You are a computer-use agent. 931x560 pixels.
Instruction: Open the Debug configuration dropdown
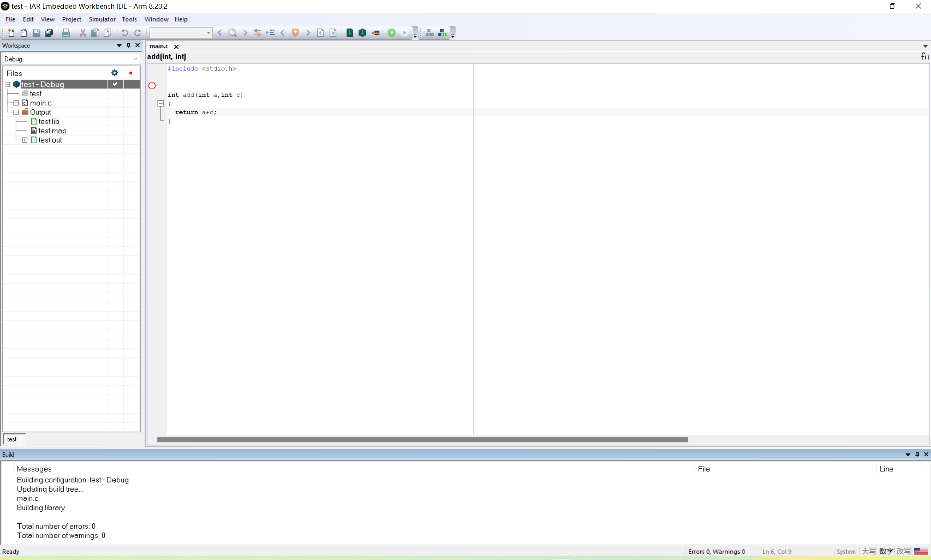(71, 59)
